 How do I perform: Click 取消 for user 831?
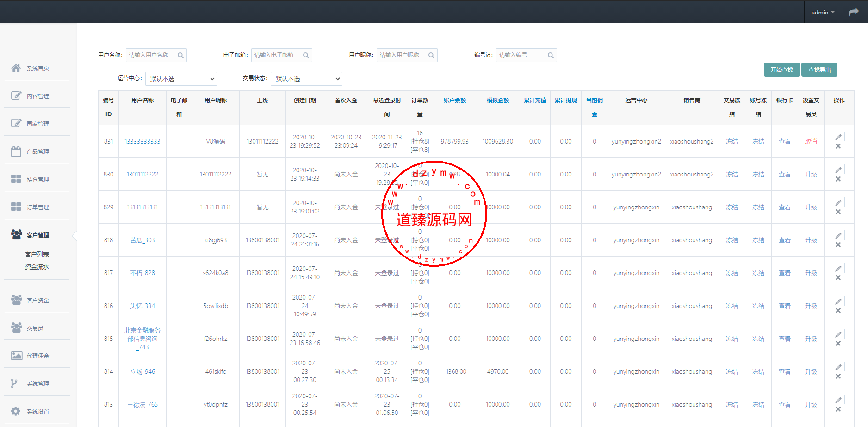pos(811,141)
